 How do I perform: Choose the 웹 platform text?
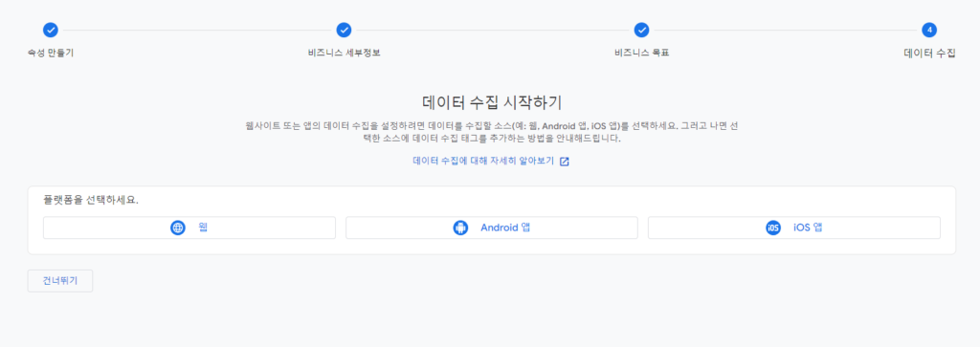pyautogui.click(x=203, y=228)
